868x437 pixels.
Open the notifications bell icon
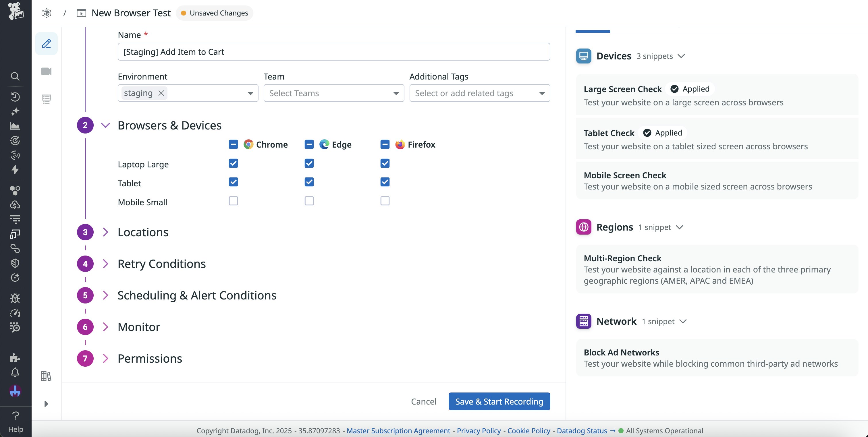pyautogui.click(x=15, y=372)
